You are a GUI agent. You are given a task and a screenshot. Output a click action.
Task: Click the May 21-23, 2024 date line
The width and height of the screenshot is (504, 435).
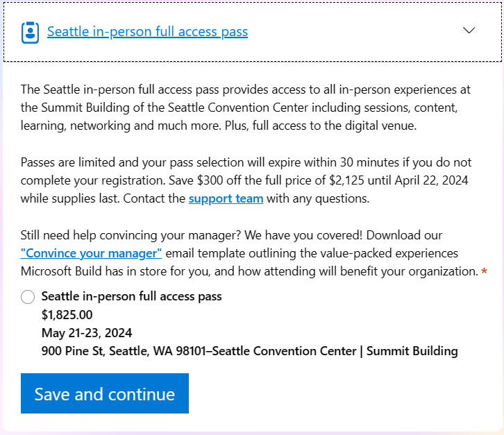pyautogui.click(x=87, y=332)
